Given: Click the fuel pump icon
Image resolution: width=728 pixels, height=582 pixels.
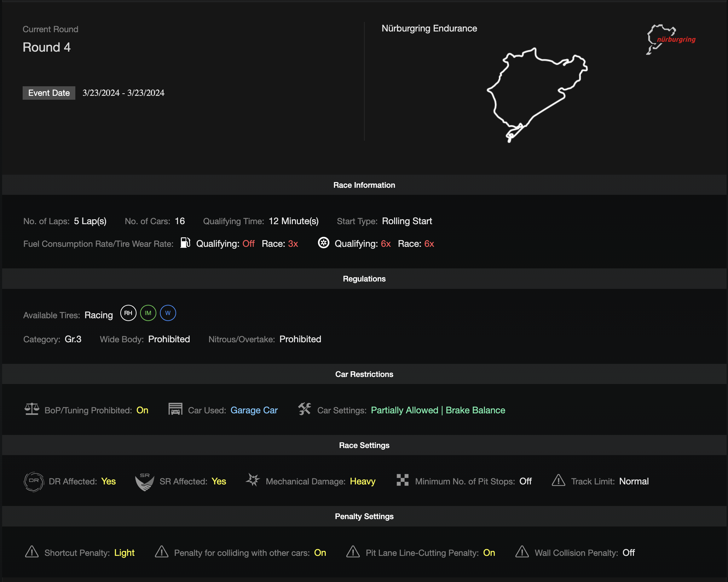Looking at the screenshot, I should pos(185,243).
